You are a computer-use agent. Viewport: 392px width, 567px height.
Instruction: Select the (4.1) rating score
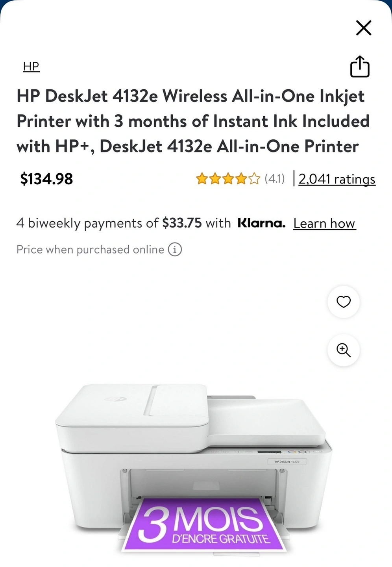click(275, 179)
